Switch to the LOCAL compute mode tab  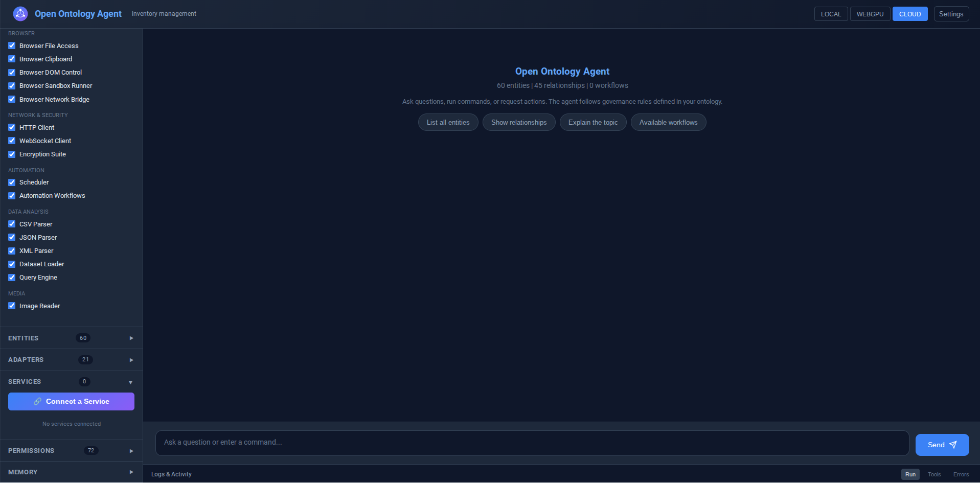(x=831, y=14)
